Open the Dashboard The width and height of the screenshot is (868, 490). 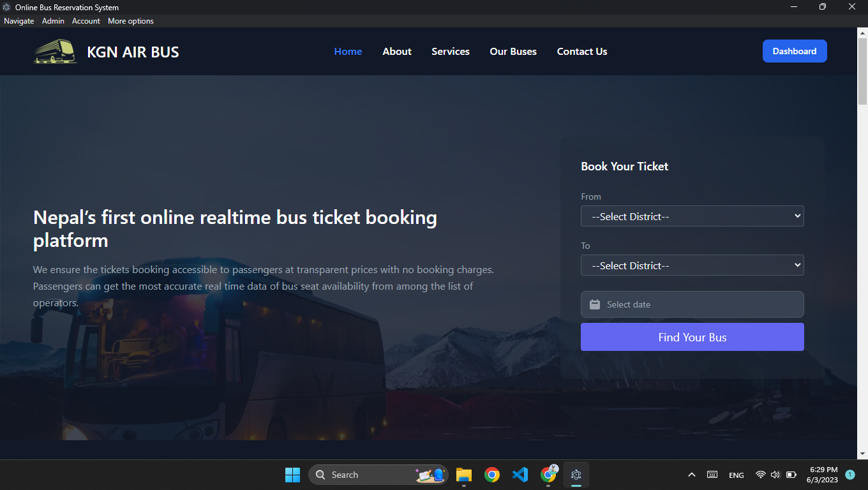[795, 51]
